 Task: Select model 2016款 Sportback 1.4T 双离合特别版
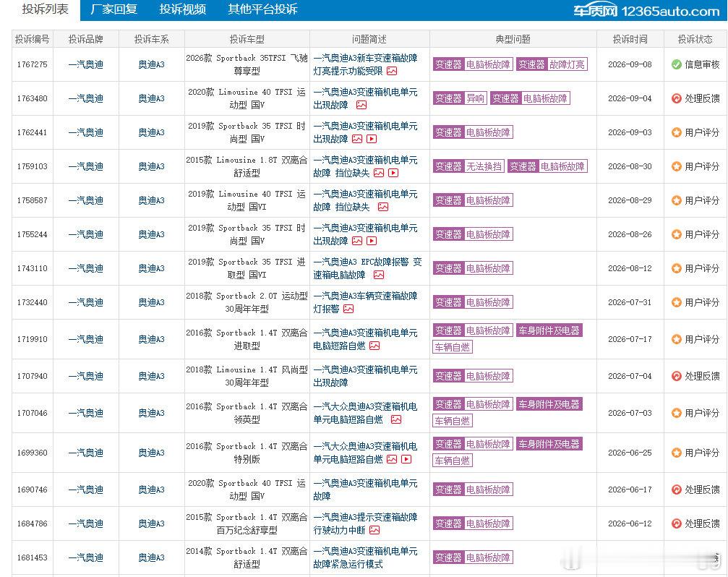click(x=247, y=453)
